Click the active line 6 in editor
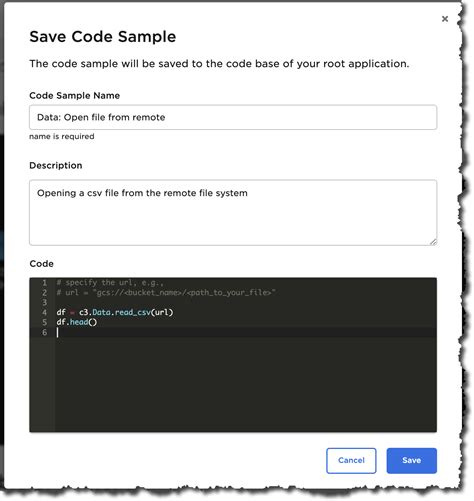The image size is (474, 501). [x=246, y=332]
